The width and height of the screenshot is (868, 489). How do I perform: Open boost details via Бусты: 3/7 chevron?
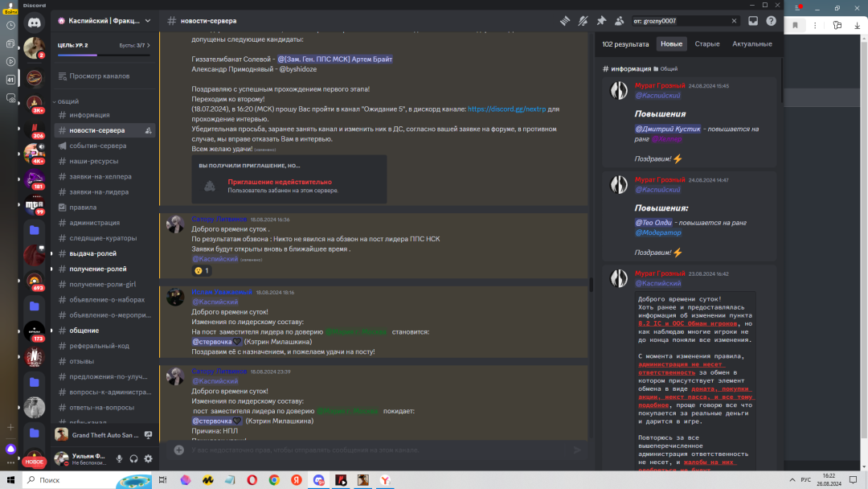click(149, 45)
